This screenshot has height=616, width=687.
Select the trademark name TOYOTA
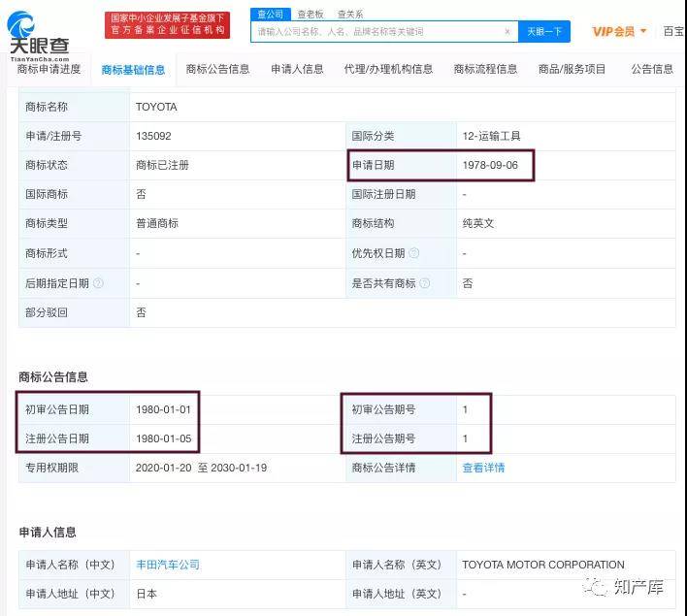[156, 107]
